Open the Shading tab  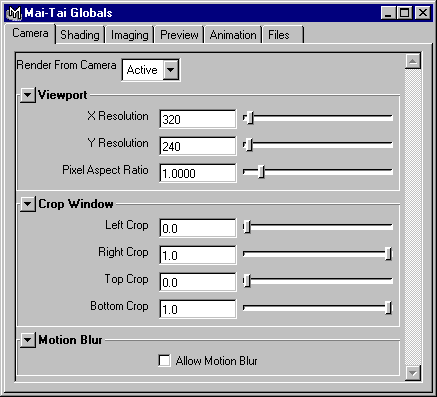click(x=80, y=35)
